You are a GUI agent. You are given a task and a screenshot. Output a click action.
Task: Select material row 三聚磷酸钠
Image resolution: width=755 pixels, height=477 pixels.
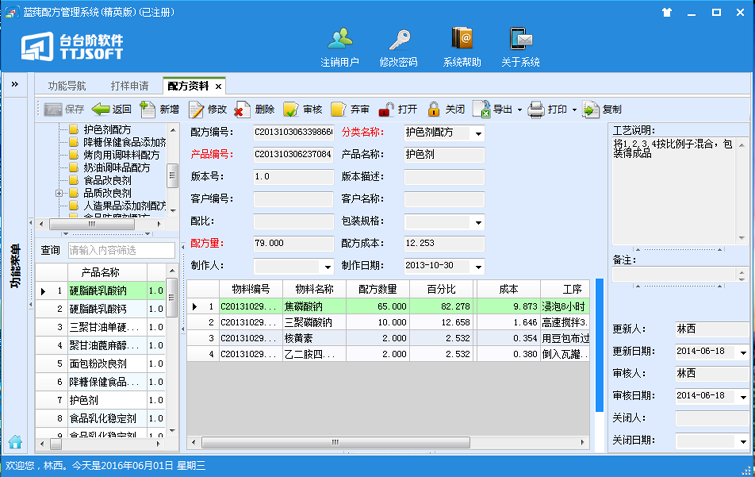tap(388, 322)
